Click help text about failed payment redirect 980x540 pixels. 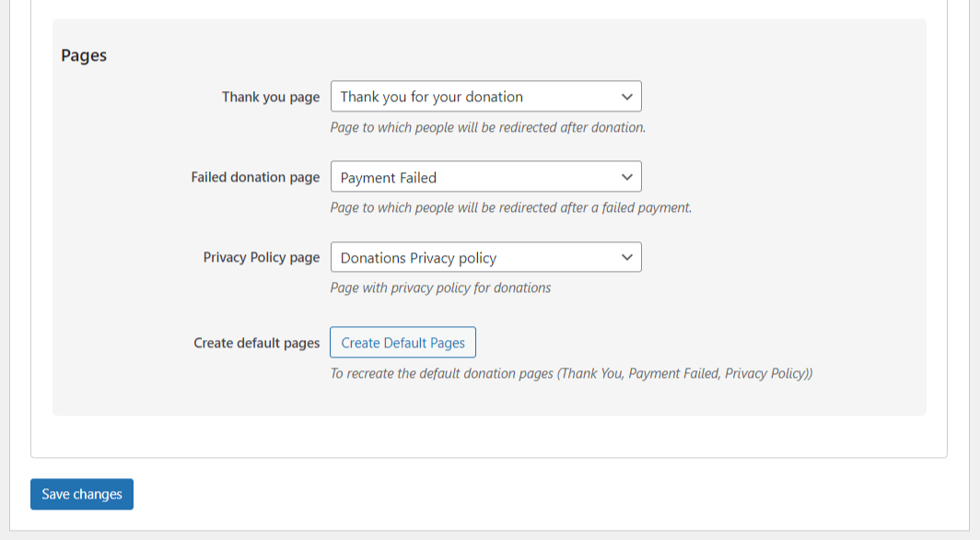point(510,207)
